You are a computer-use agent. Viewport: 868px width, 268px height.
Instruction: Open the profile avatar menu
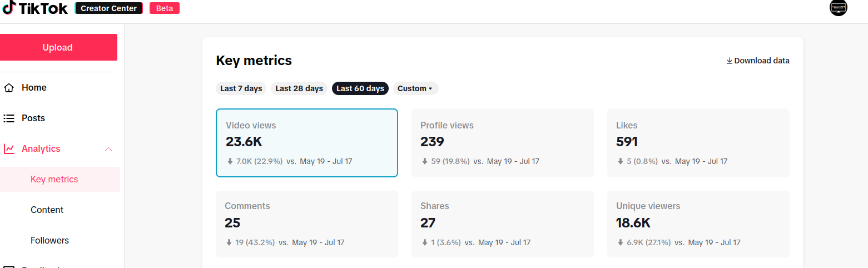[x=838, y=8]
